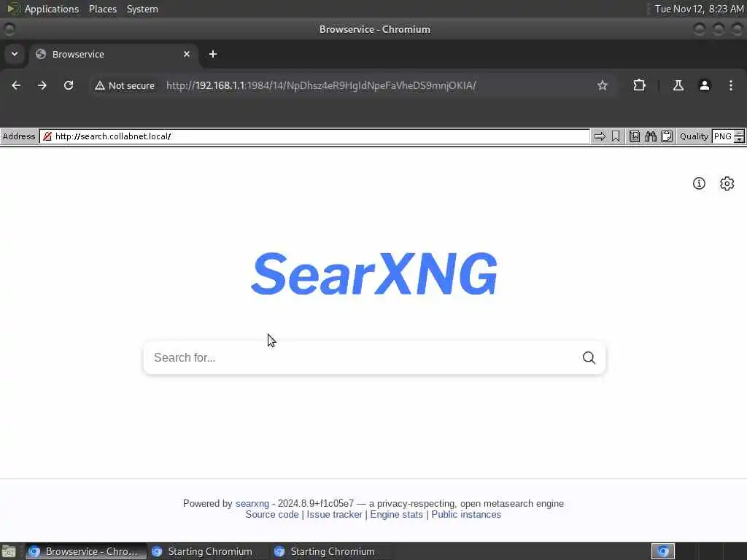Open the Source code link
Image resolution: width=747 pixels, height=560 pixels.
tap(272, 515)
